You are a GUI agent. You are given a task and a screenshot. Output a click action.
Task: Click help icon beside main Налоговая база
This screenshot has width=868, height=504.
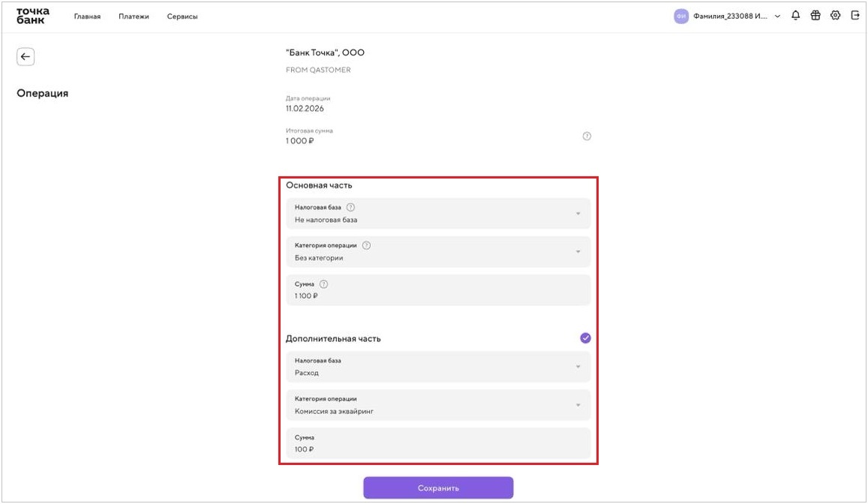pos(350,208)
